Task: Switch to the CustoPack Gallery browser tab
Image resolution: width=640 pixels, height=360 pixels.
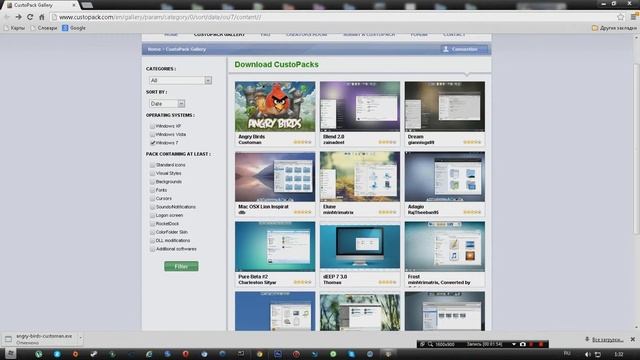Action: pos(39,5)
